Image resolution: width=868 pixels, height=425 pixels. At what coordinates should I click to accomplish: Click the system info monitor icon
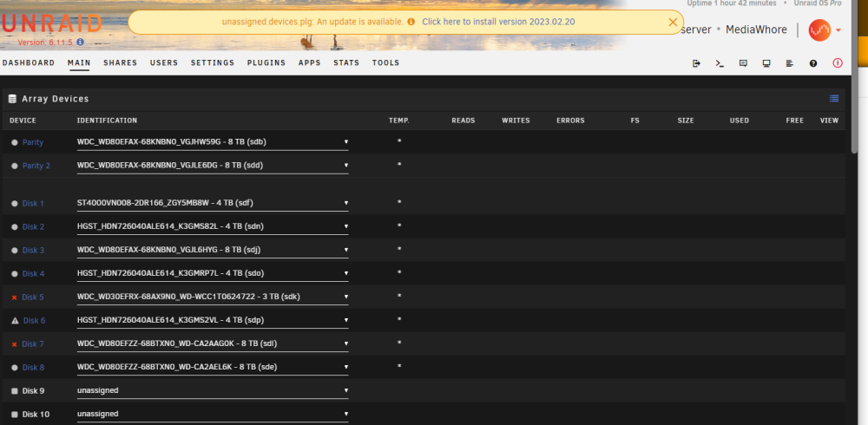pyautogui.click(x=766, y=63)
